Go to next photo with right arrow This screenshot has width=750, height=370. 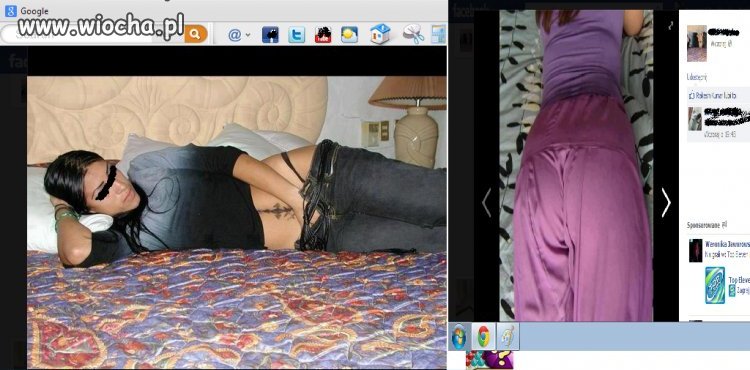665,203
